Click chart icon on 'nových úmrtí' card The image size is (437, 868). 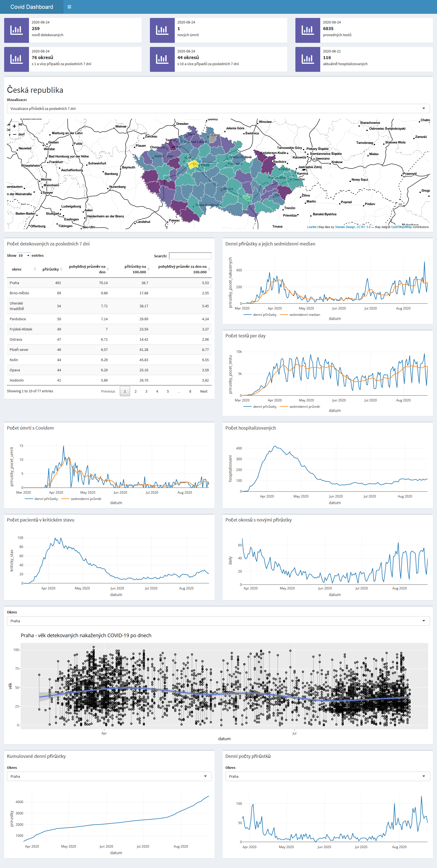coord(162,30)
